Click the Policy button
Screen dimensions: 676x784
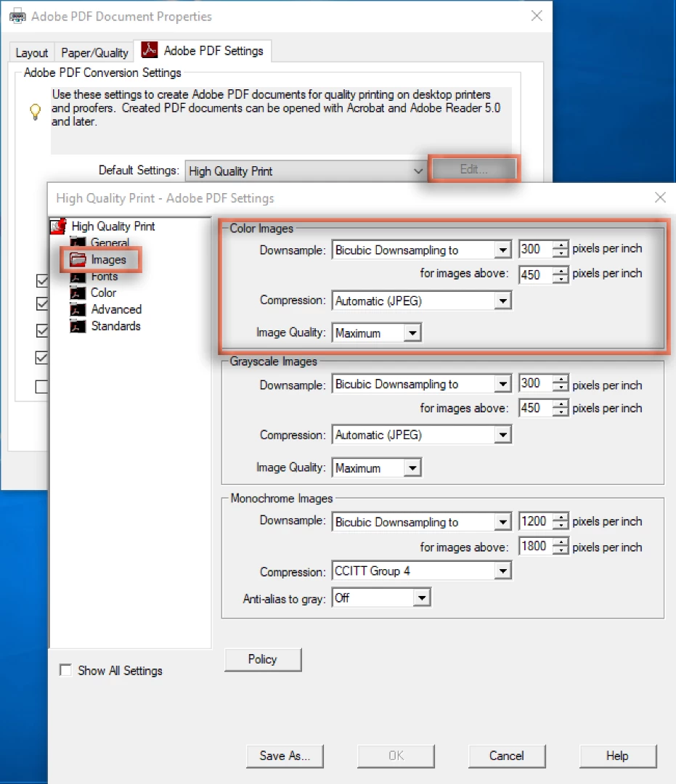(263, 659)
